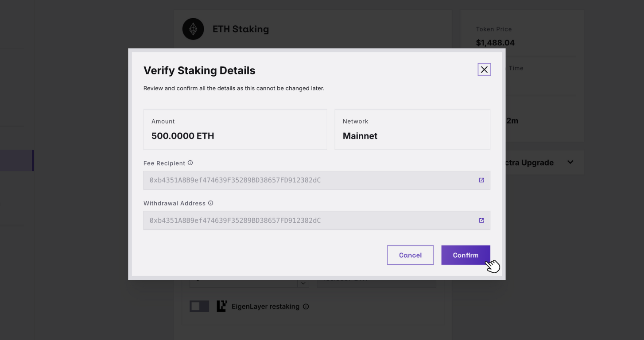The height and width of the screenshot is (340, 644).
Task: Open Withdrawal Address external link icon
Action: coord(481,220)
